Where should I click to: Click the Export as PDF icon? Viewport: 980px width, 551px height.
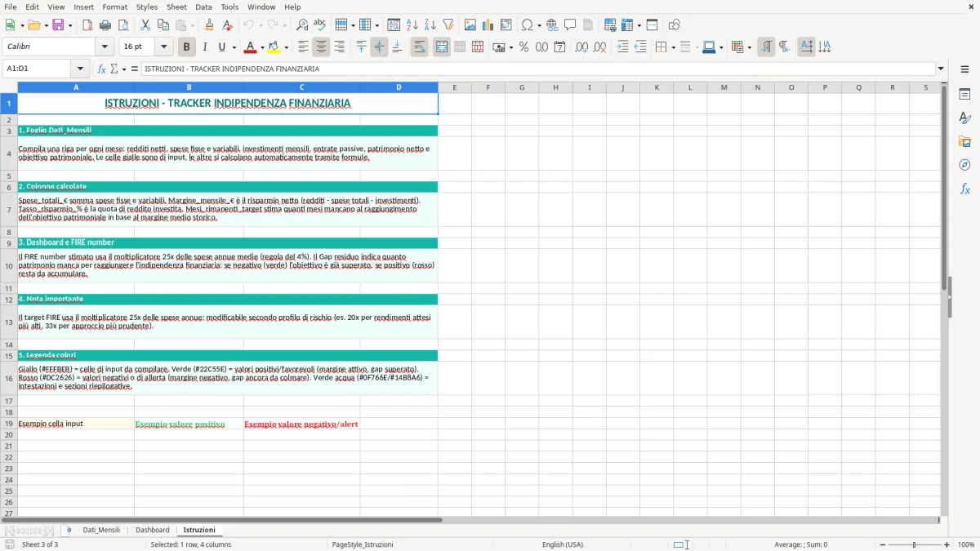point(87,25)
